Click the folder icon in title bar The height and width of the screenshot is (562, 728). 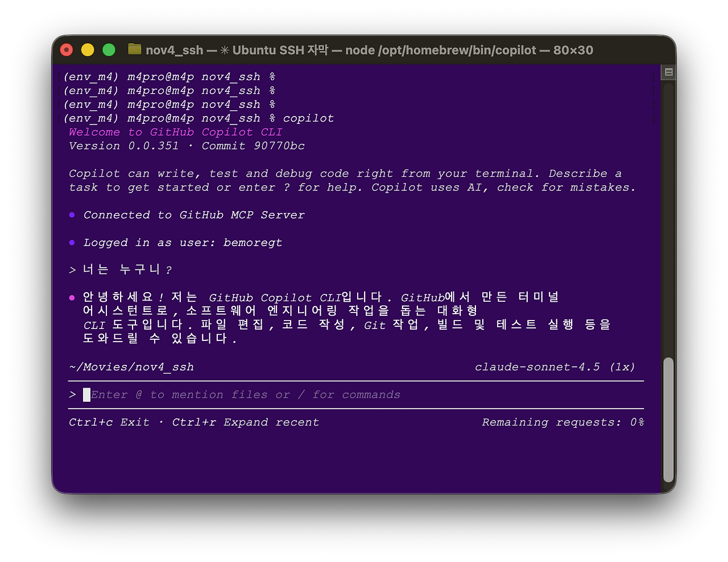tap(135, 49)
